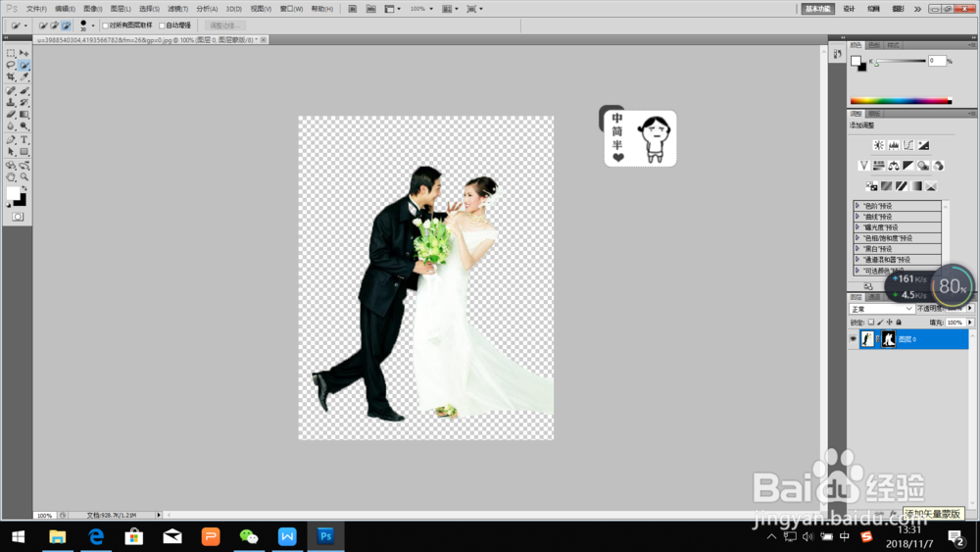Hide 图层 0 with eye icon
This screenshot has width=980, height=552.
(x=854, y=339)
